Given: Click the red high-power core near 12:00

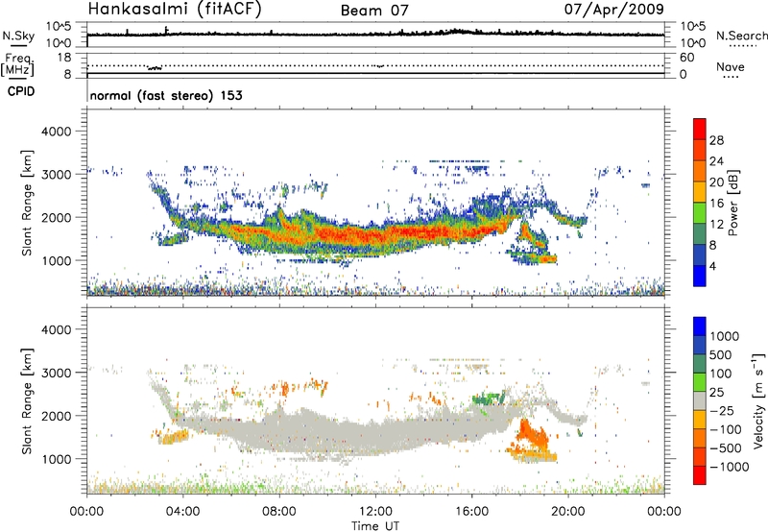Looking at the screenshot, I should (x=375, y=234).
